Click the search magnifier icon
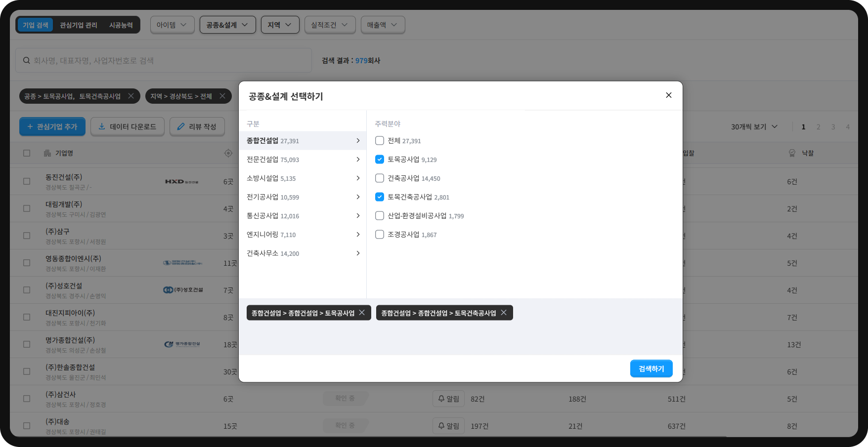 click(x=27, y=60)
